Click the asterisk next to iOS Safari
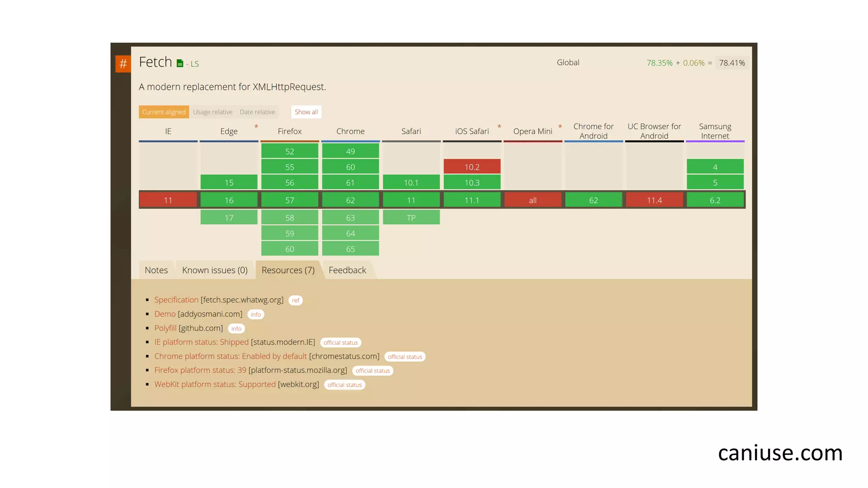The height and width of the screenshot is (488, 868). pos(499,127)
